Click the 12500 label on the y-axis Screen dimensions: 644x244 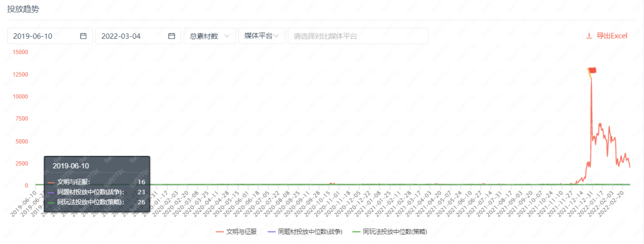click(x=19, y=74)
